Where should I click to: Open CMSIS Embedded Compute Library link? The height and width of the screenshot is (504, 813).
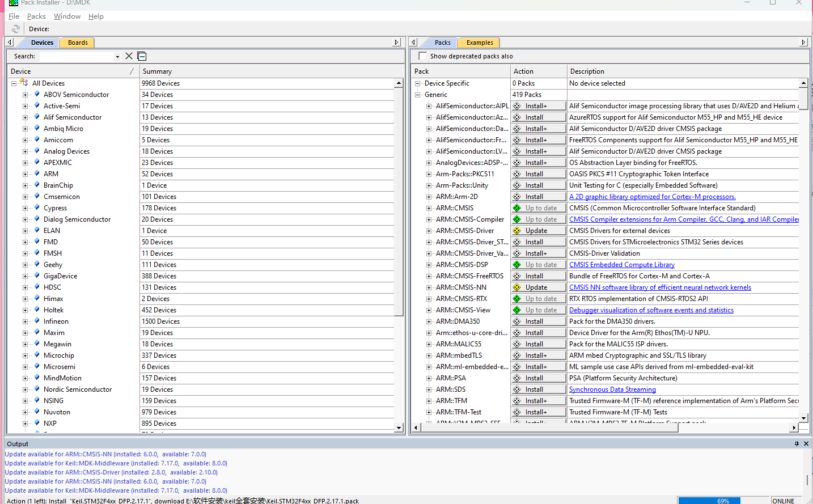[622, 265]
